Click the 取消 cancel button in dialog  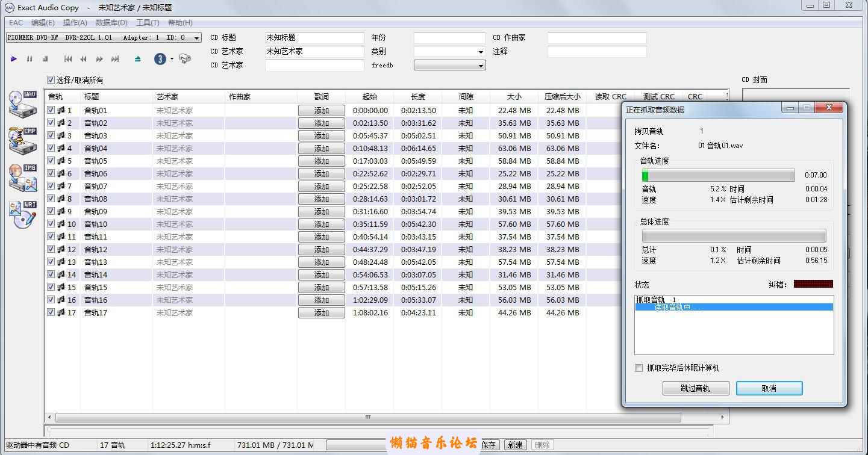point(769,388)
